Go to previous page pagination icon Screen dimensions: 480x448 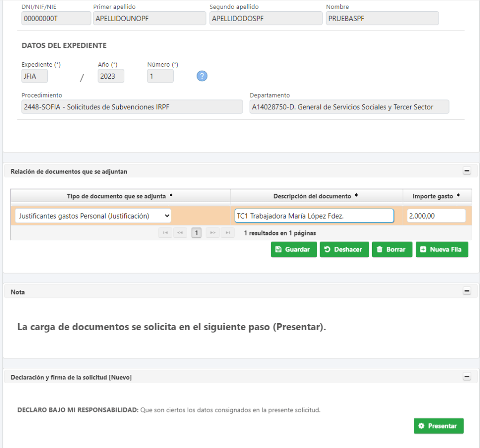[x=180, y=233]
